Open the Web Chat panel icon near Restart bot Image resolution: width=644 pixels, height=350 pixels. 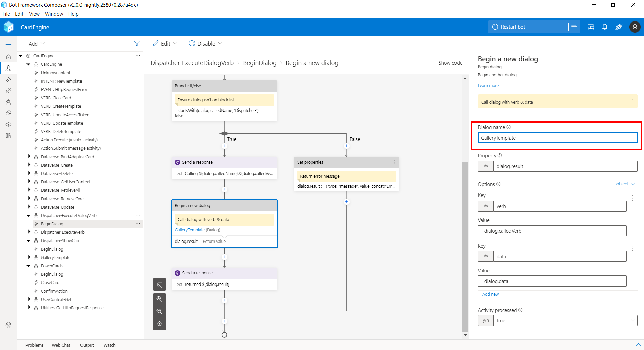(x=591, y=27)
